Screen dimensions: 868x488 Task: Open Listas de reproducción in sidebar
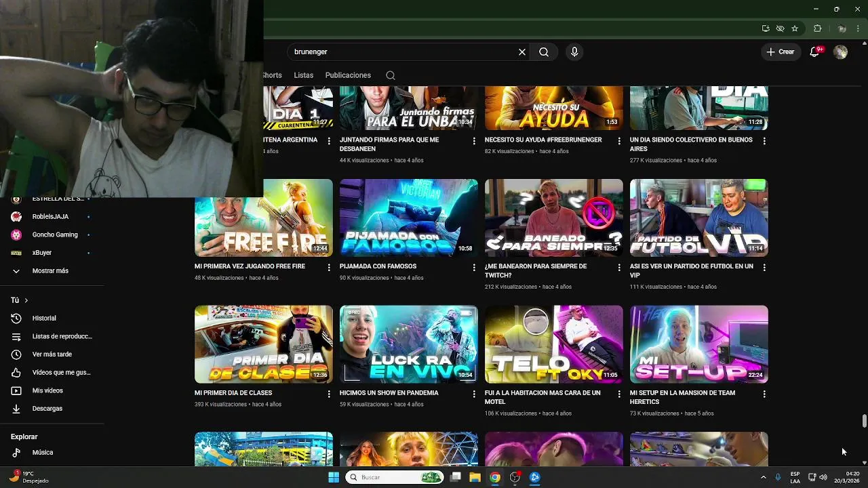[x=52, y=336]
